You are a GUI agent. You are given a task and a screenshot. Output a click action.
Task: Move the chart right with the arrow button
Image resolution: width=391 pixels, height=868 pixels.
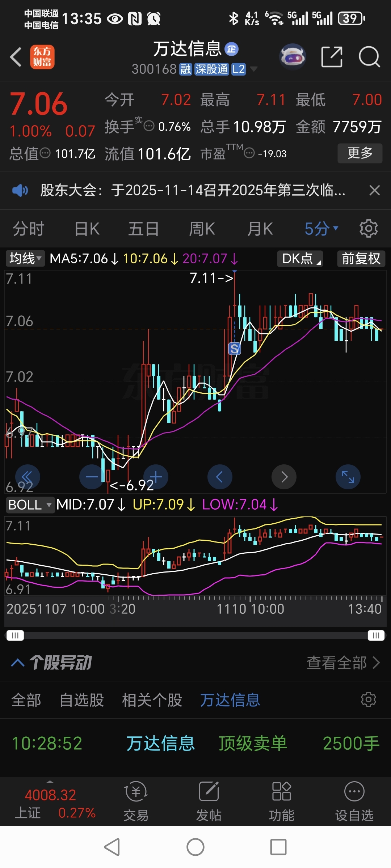click(284, 477)
